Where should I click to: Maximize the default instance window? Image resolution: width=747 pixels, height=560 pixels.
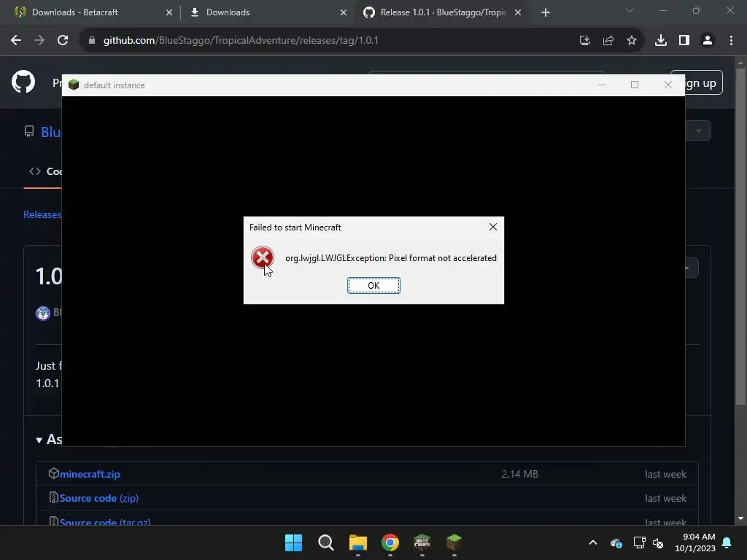635,85
